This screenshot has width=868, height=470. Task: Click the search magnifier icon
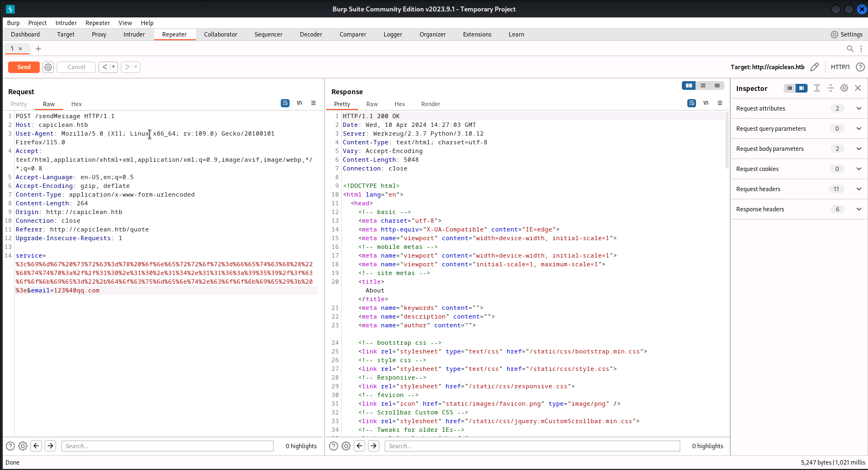850,48
